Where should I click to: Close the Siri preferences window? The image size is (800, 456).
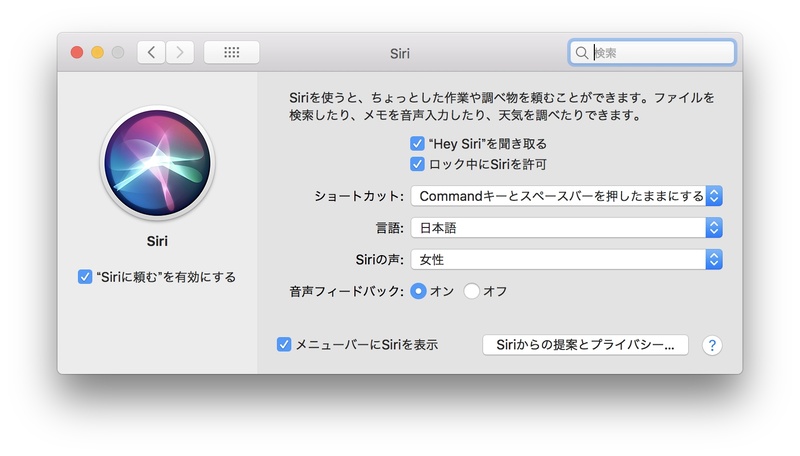[x=77, y=53]
